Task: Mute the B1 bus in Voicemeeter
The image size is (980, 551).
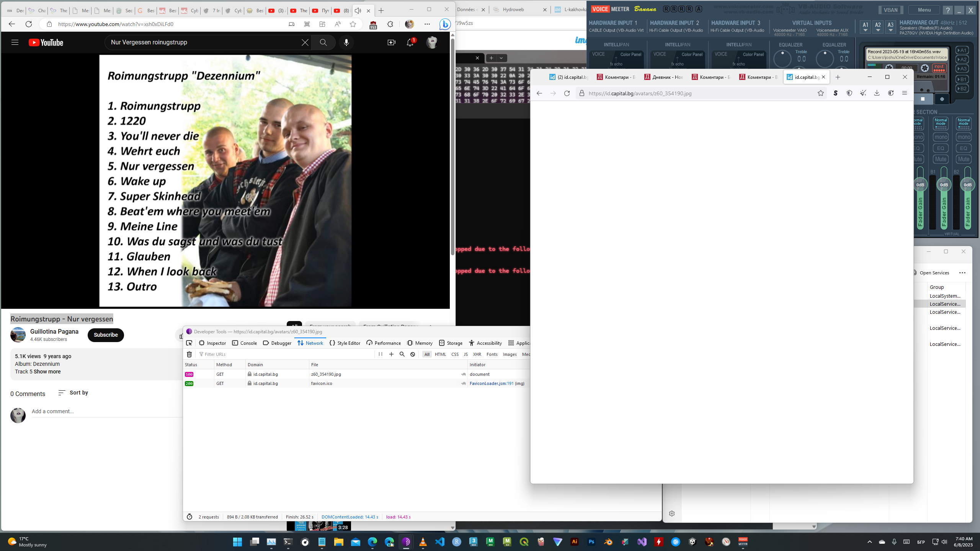Action: click(x=941, y=159)
